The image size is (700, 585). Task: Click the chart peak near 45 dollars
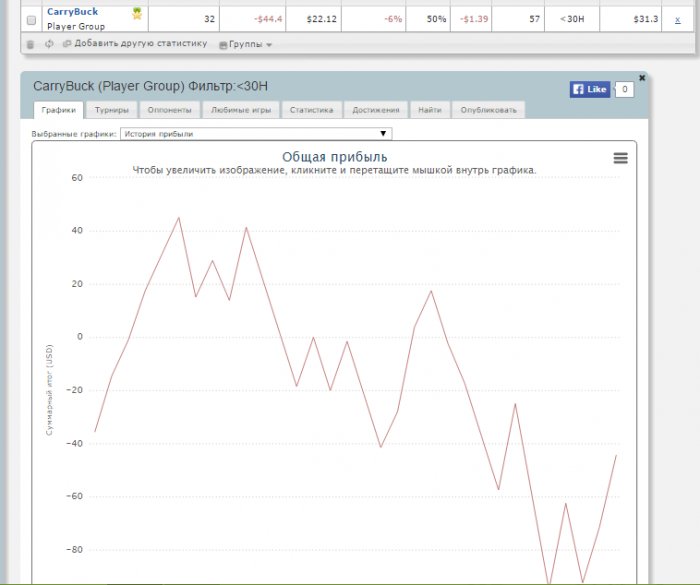pyautogui.click(x=179, y=218)
